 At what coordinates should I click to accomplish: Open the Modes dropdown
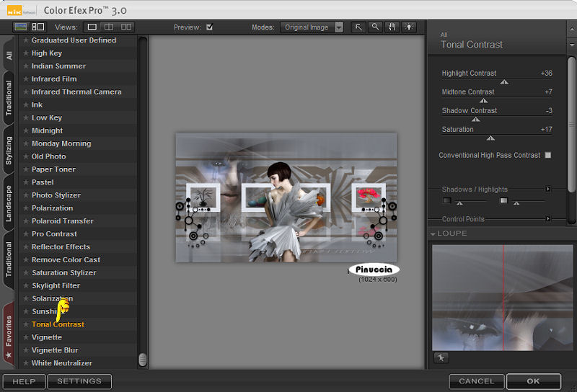(312, 27)
